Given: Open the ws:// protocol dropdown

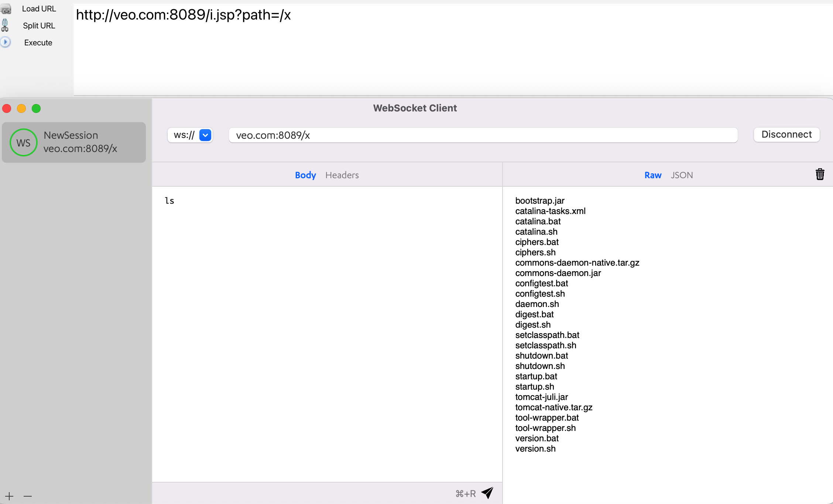Looking at the screenshot, I should (x=205, y=135).
